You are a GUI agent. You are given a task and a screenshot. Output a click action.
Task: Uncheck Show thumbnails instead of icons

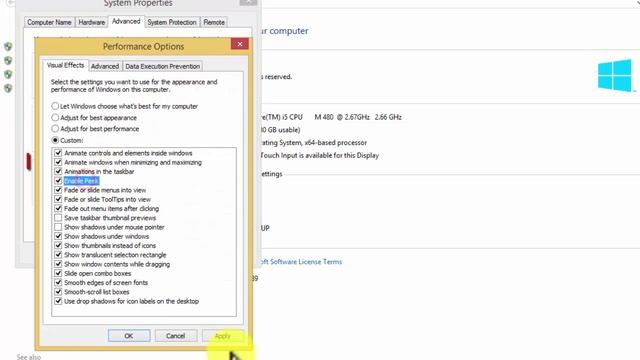(x=58, y=245)
